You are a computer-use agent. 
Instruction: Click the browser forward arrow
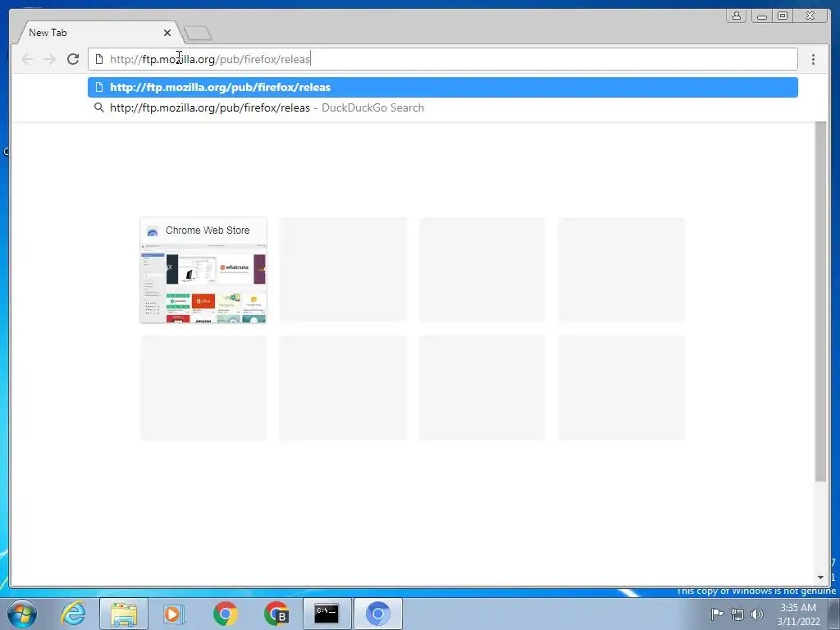pos(50,59)
